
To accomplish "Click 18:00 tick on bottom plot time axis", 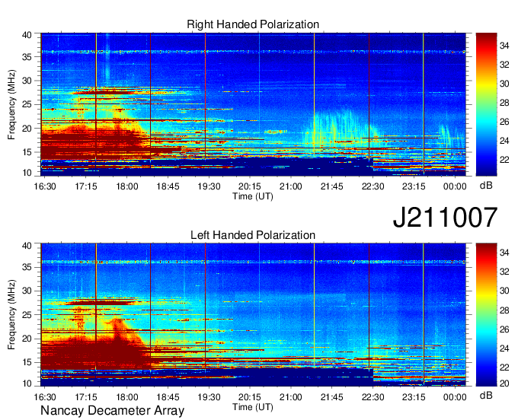I will 127,397.
